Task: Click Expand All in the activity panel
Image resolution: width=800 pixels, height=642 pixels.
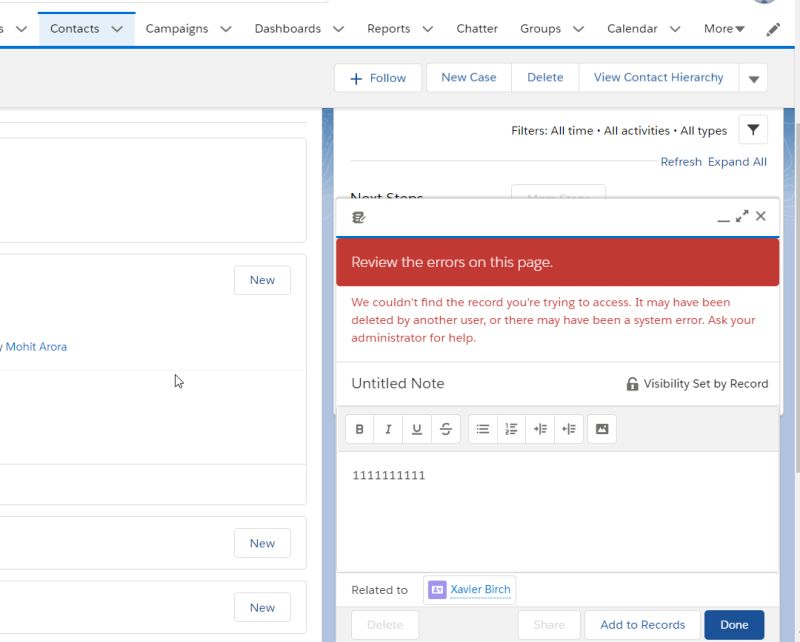Action: [737, 161]
